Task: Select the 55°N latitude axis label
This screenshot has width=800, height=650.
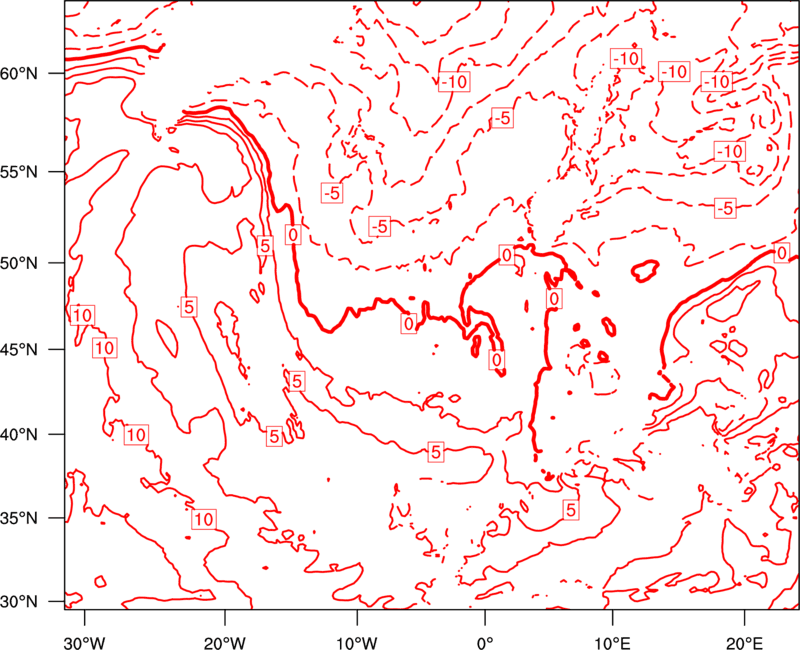Action: 19,172
